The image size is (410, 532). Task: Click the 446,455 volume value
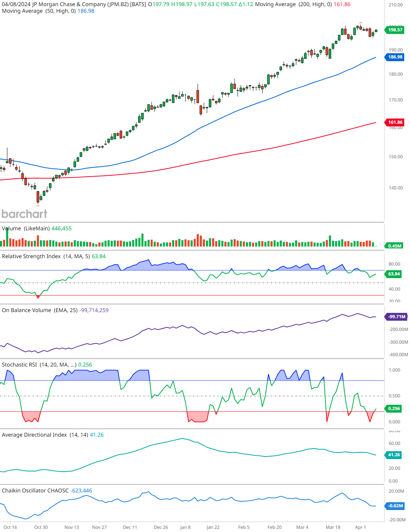coord(61,228)
